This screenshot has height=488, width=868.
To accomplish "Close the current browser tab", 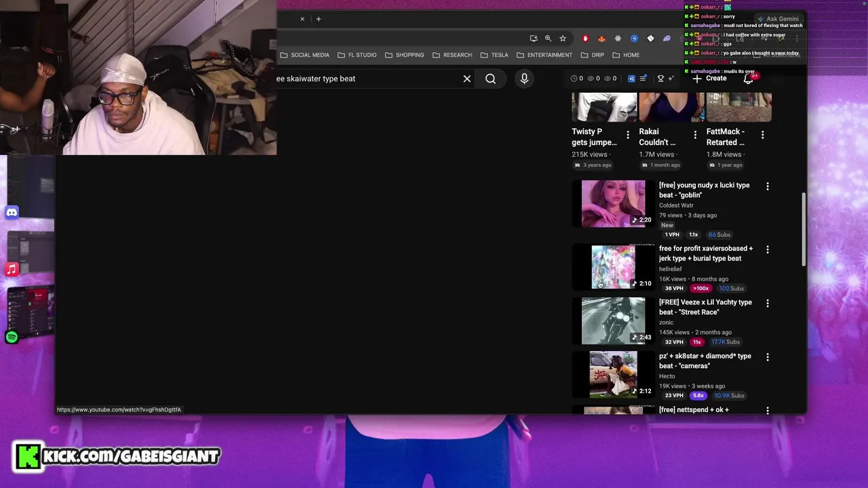I will (302, 19).
